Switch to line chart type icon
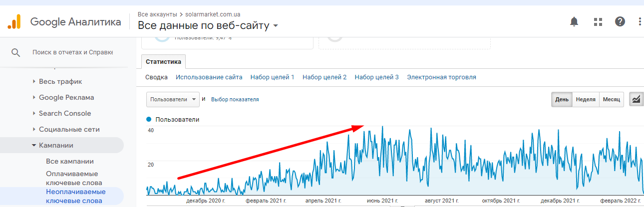 click(636, 99)
